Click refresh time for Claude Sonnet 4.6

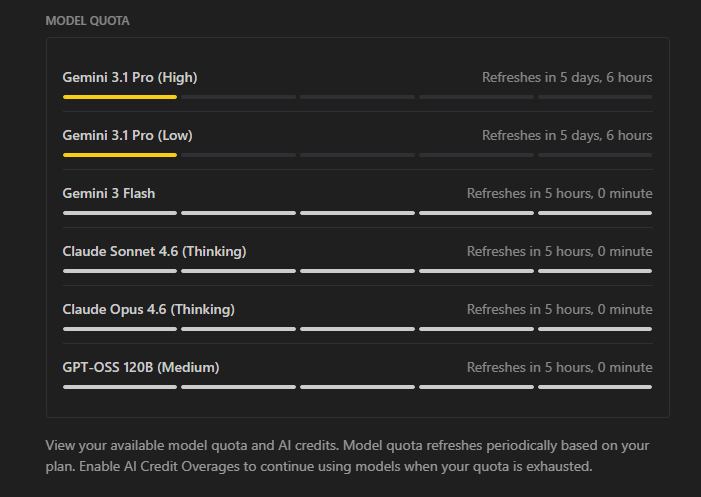tap(559, 251)
